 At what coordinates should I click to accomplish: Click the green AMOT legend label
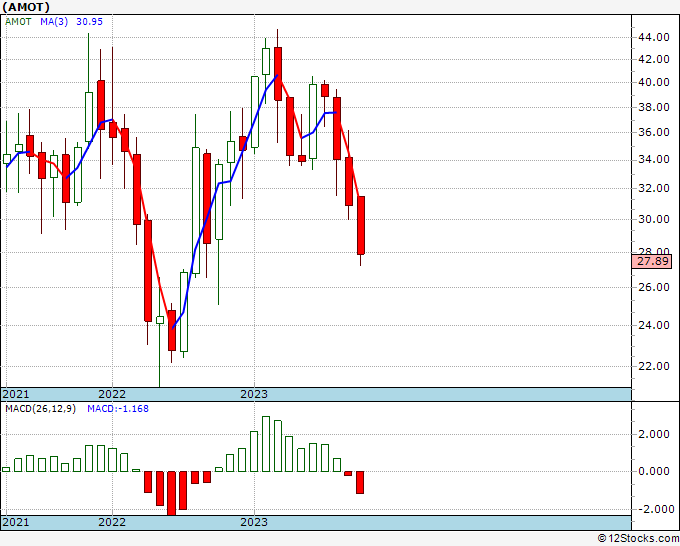pos(18,21)
